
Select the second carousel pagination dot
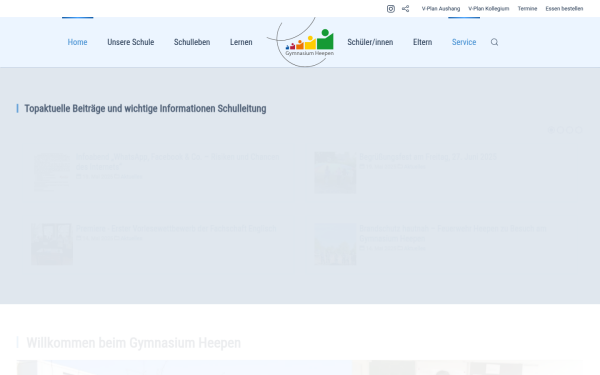pos(560,130)
